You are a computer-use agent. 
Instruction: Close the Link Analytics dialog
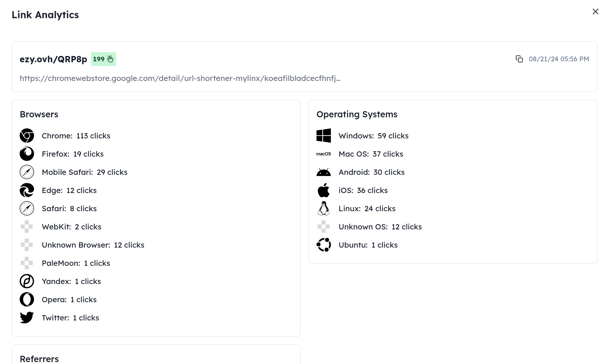[595, 11]
